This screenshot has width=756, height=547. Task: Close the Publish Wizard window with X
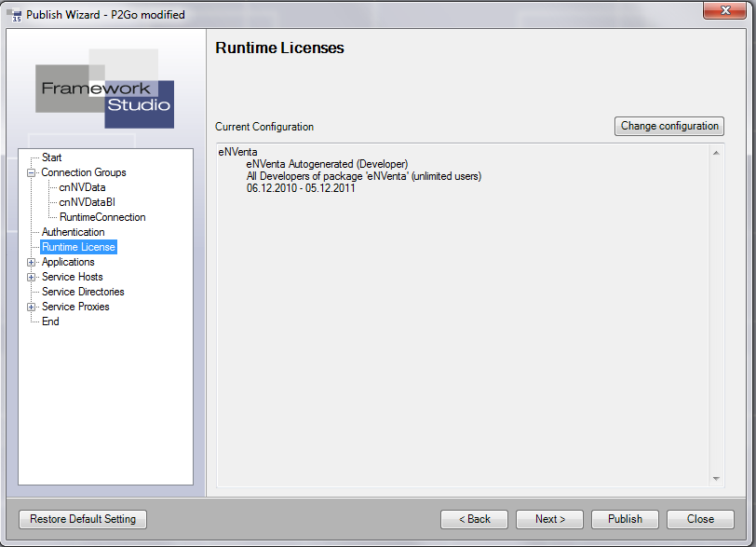point(725,10)
